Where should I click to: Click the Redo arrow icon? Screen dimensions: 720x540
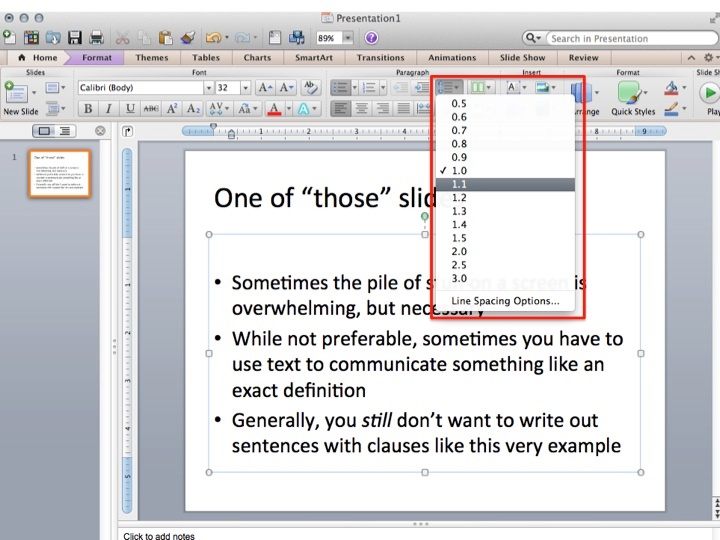click(242, 38)
